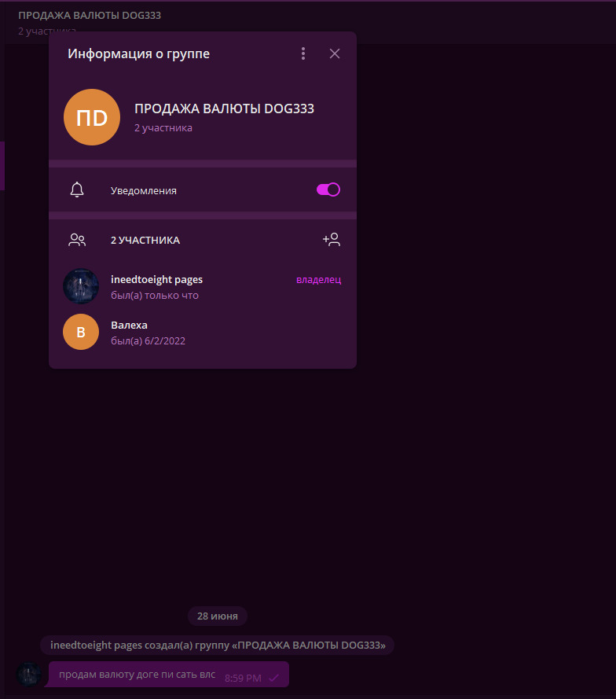Click the 2 УЧАСТНИКА section header
Image resolution: width=616 pixels, height=699 pixels.
pos(145,241)
